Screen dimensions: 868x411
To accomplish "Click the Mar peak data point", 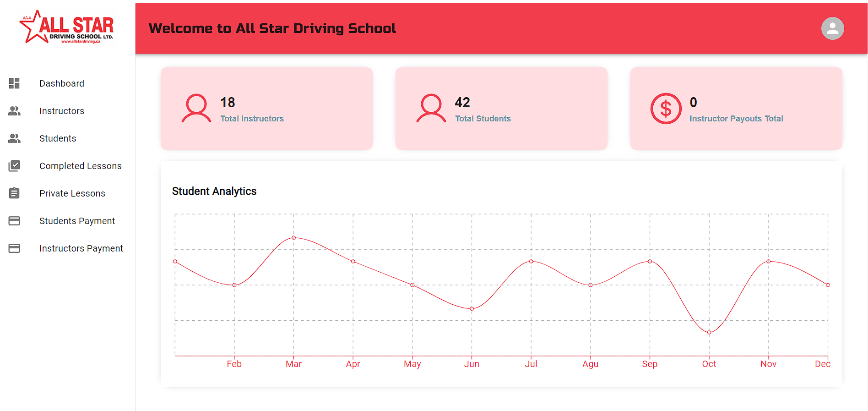I will click(x=294, y=238).
